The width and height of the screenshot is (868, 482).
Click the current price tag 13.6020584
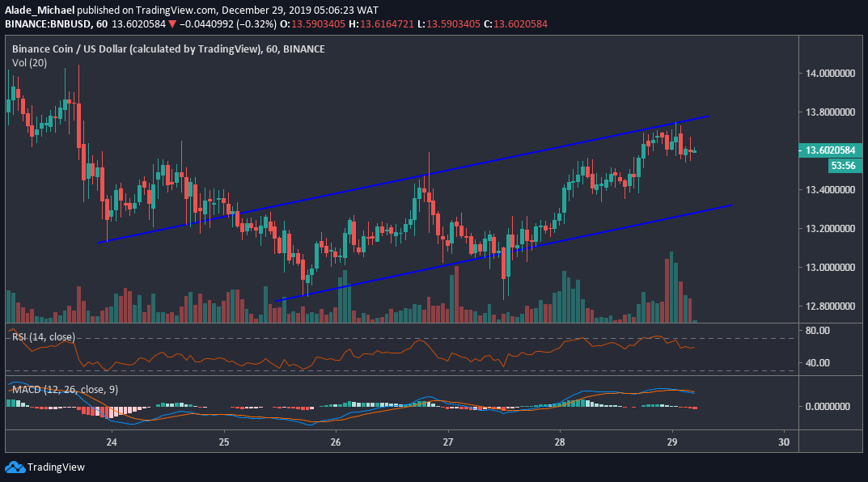point(829,150)
